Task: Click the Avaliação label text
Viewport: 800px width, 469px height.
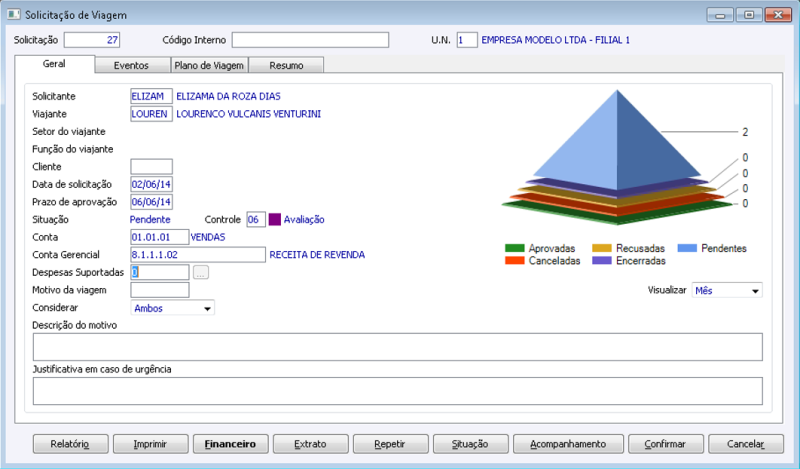Action: point(304,219)
